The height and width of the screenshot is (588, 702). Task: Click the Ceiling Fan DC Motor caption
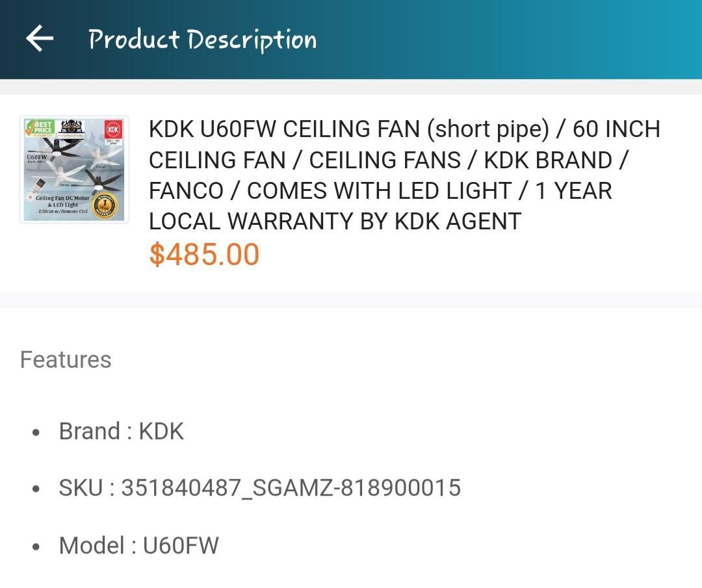(x=63, y=198)
